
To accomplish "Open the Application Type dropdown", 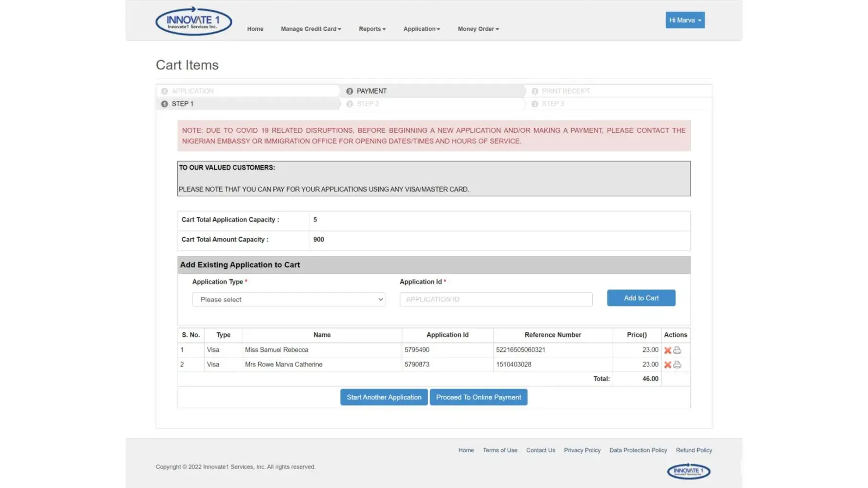I will pyautogui.click(x=289, y=300).
